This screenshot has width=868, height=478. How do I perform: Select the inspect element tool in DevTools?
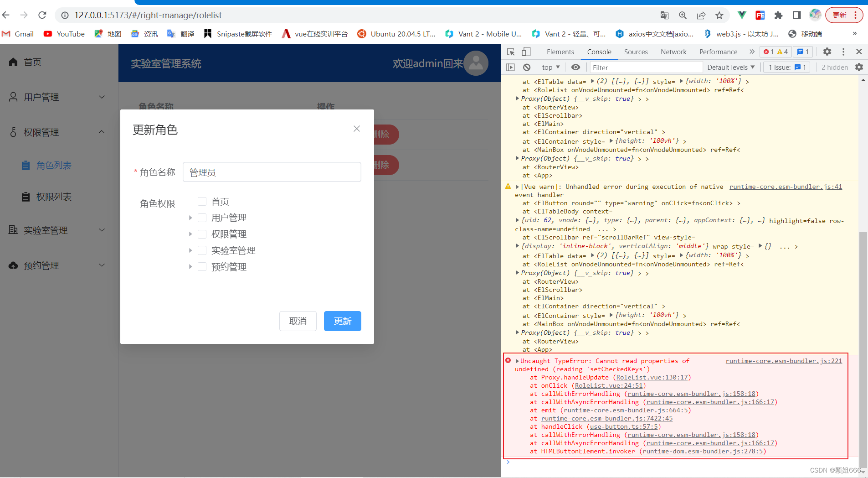(511, 52)
